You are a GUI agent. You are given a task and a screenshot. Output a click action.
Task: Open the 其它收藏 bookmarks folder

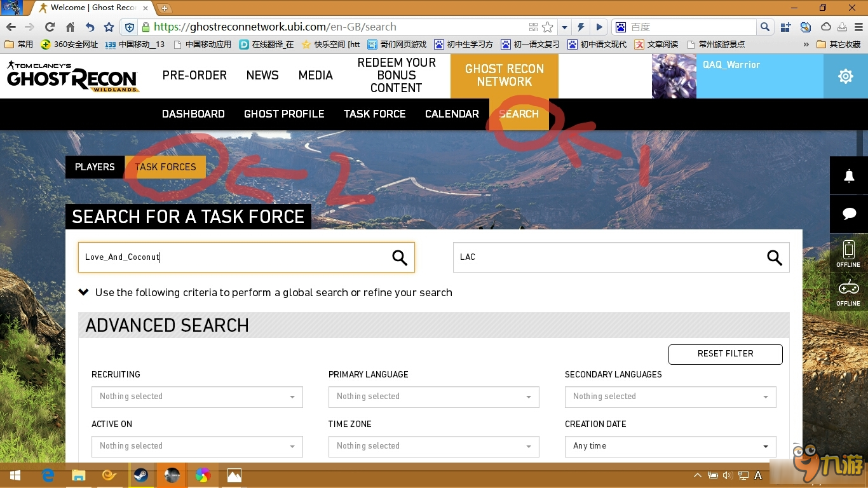839,44
